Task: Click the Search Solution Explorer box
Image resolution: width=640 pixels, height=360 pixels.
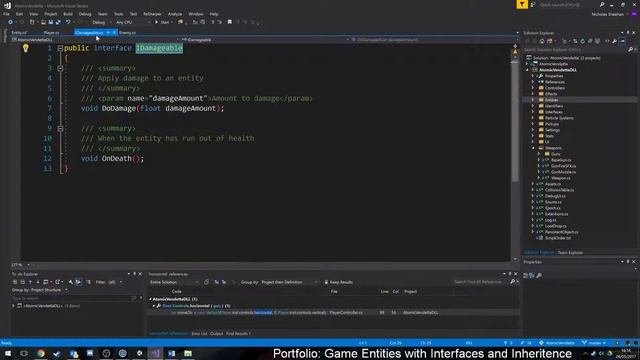Action: point(576,49)
